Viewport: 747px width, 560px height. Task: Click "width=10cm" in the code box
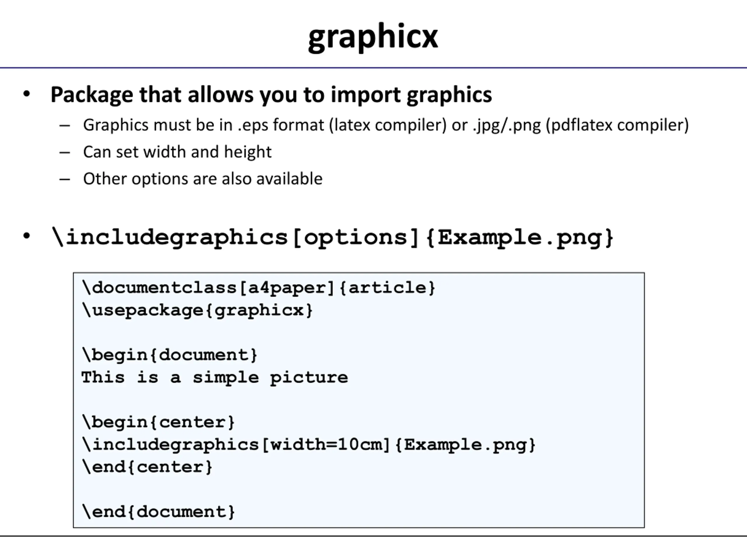click(326, 444)
